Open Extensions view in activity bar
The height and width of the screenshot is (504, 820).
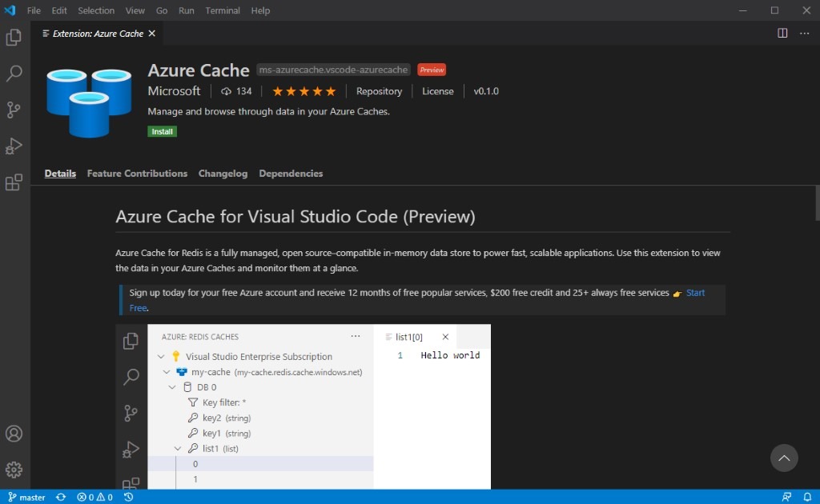(14, 182)
